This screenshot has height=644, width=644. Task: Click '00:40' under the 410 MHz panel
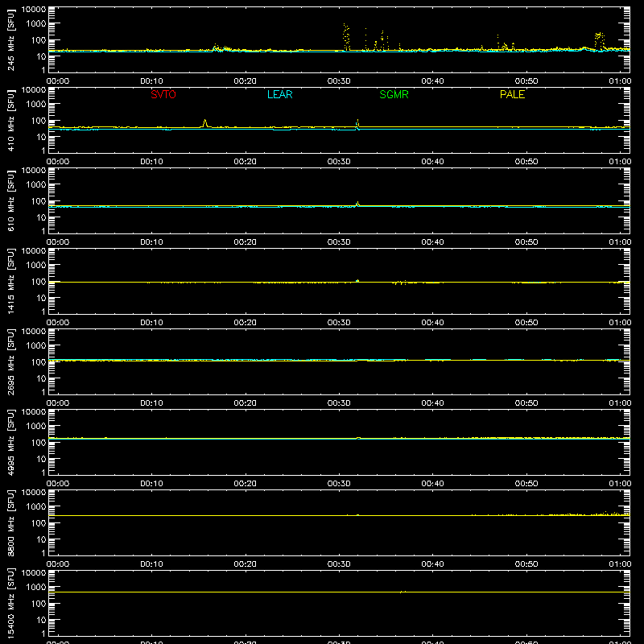point(432,162)
